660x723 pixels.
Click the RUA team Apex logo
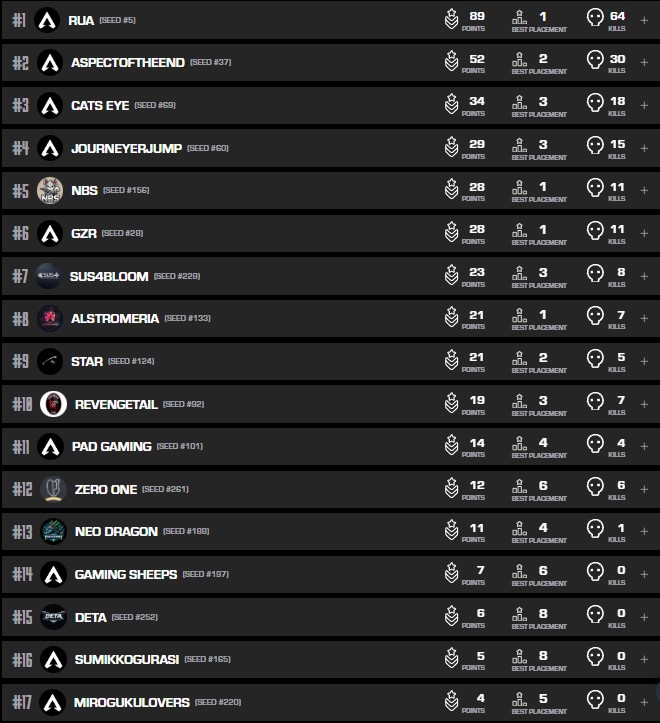tap(47, 20)
